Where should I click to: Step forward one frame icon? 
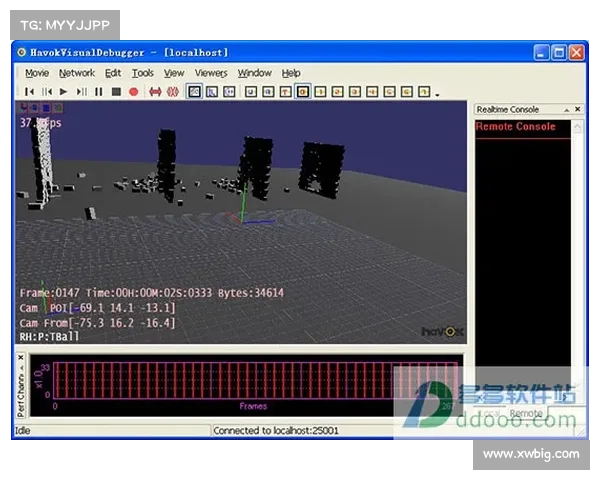[81, 92]
